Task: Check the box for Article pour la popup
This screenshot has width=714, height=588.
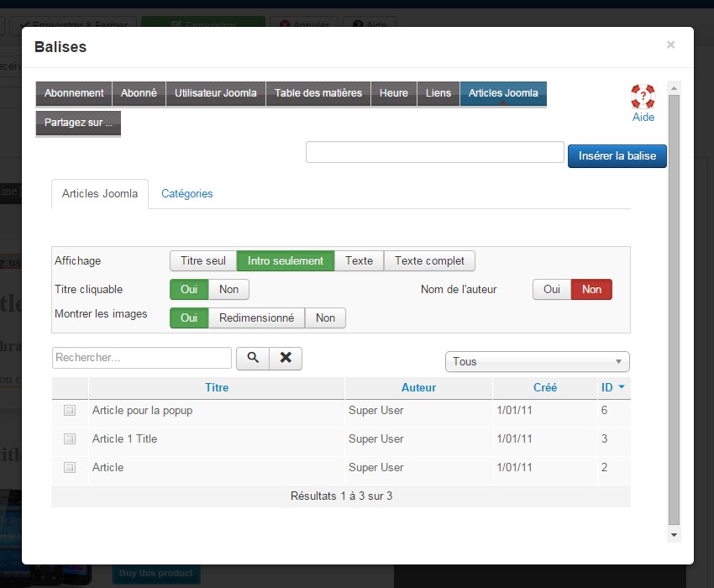Action: 69,411
